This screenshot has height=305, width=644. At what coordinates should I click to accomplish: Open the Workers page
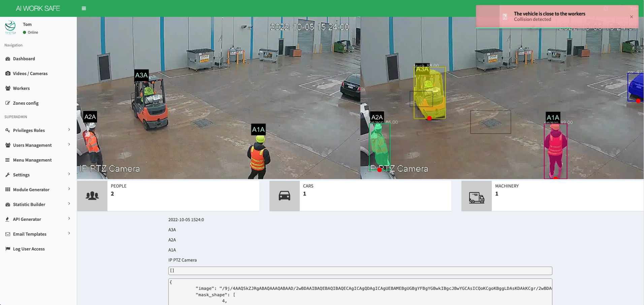22,88
